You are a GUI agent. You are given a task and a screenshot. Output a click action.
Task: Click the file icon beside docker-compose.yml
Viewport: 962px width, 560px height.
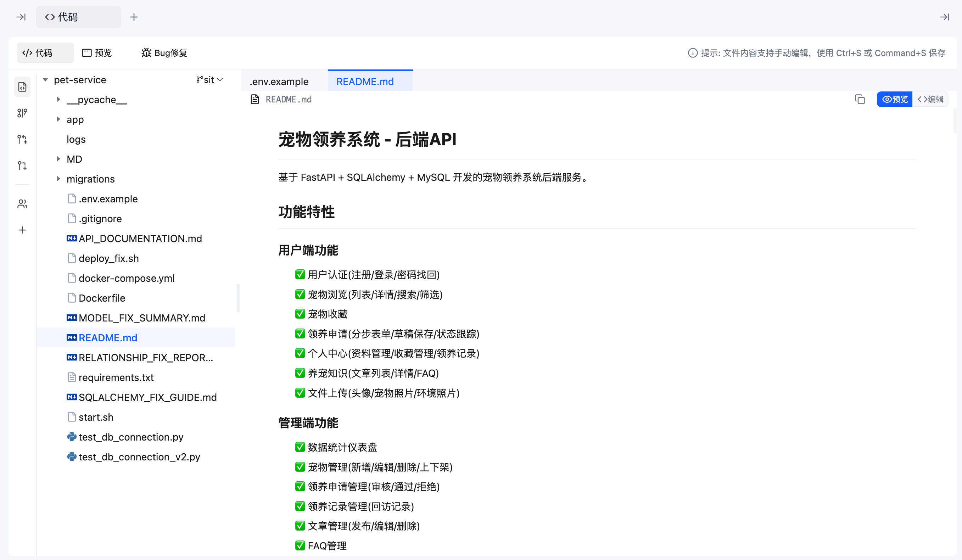72,278
